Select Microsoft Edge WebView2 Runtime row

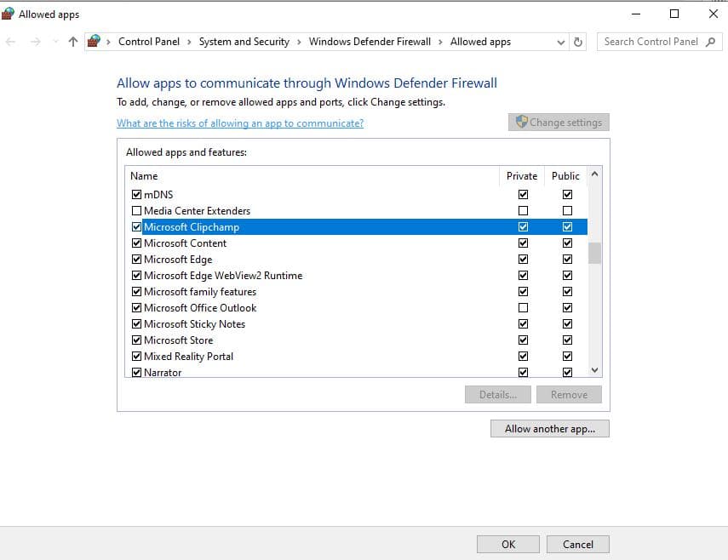pos(356,276)
